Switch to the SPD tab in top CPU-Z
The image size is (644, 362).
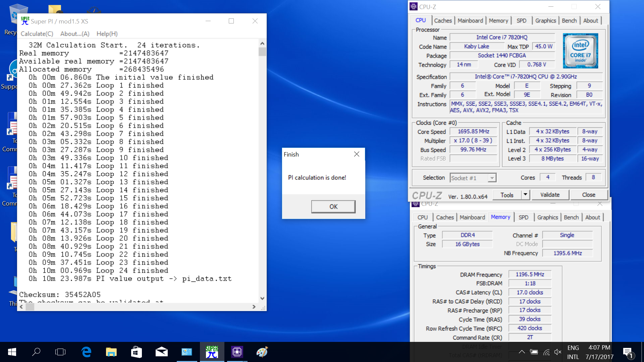point(521,21)
